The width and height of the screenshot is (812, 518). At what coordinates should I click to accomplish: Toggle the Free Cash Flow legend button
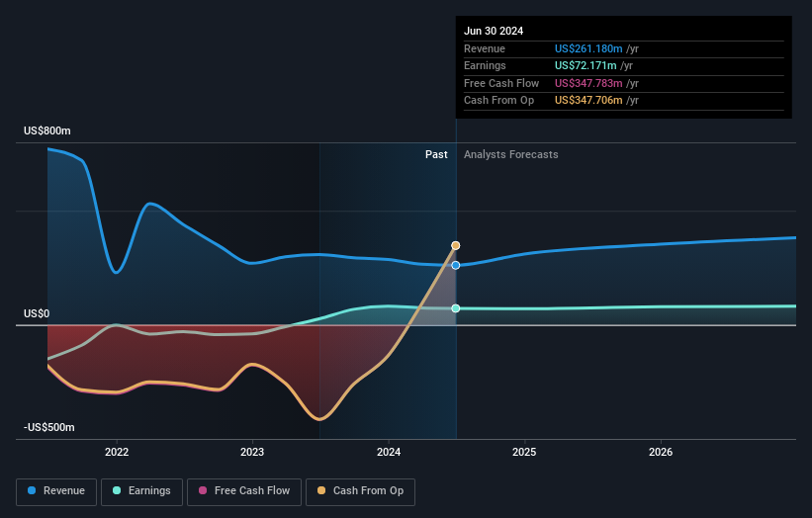pyautogui.click(x=244, y=491)
